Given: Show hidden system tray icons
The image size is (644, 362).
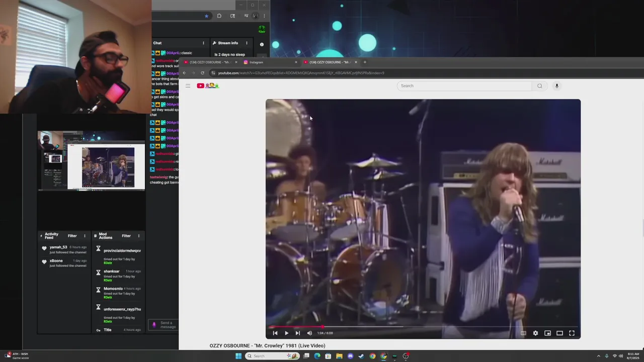Looking at the screenshot, I should pyautogui.click(x=598, y=356).
